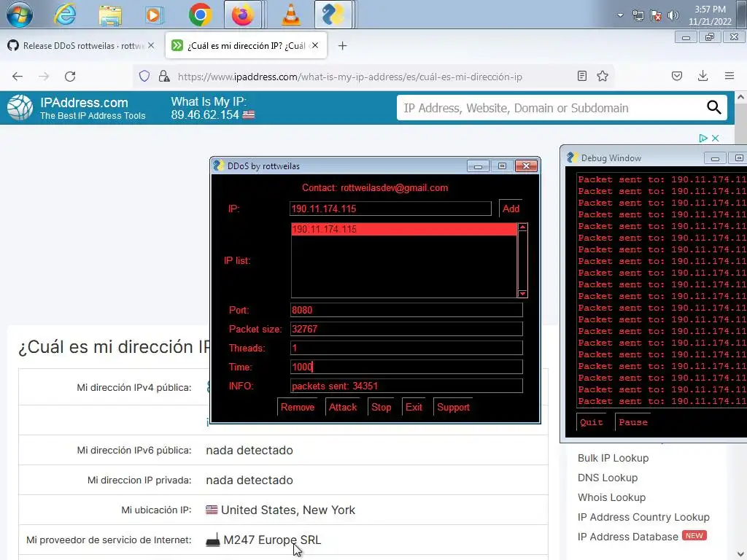Click the Time field showing 1000
This screenshot has width=747, height=560.
tap(406, 367)
